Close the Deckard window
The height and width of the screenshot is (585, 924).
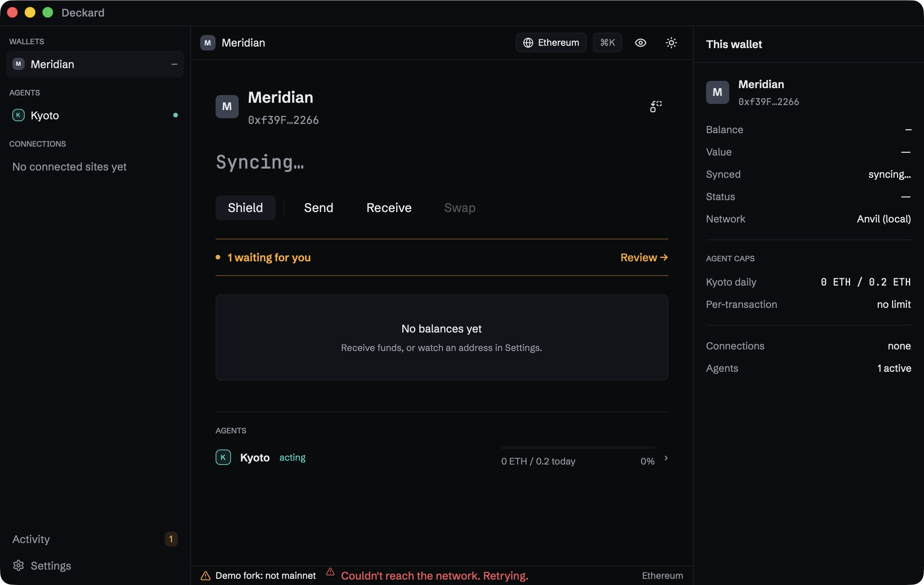point(13,13)
